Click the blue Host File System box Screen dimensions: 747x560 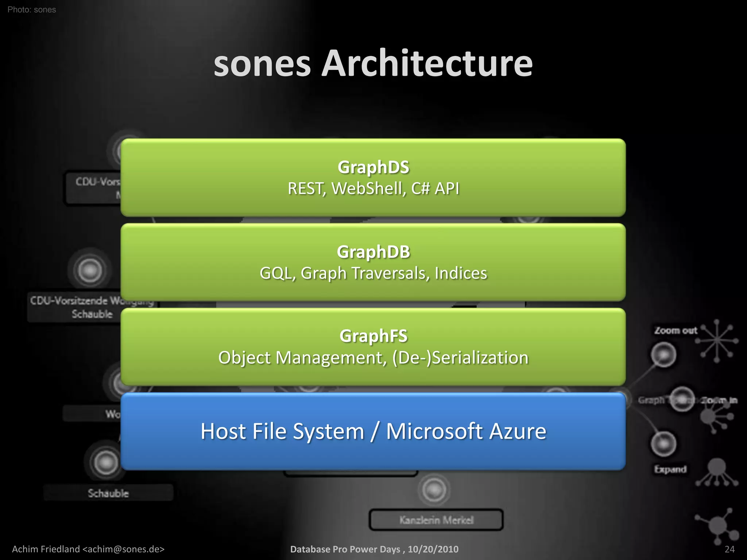(373, 431)
